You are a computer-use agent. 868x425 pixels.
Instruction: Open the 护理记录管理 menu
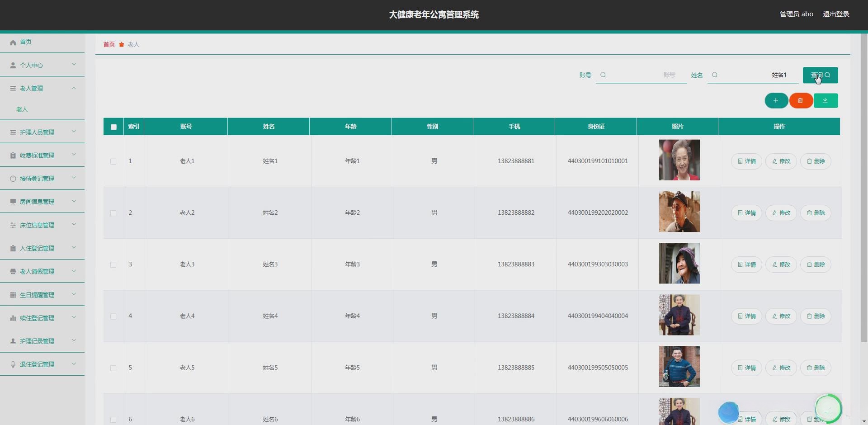tap(42, 341)
